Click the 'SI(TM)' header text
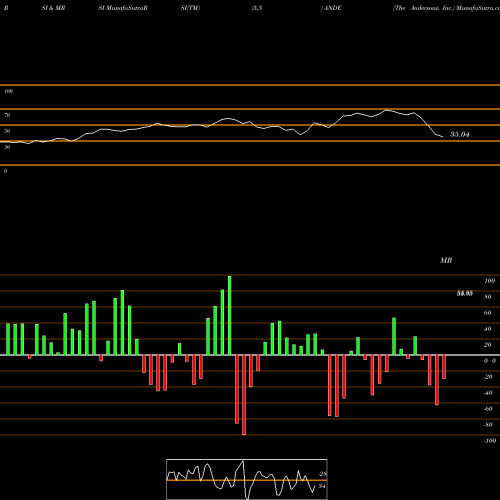500x500 pixels. click(191, 8)
